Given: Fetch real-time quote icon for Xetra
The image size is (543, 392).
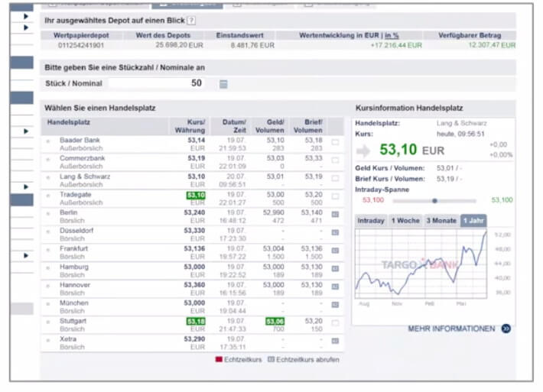Looking at the screenshot, I should click(335, 341).
